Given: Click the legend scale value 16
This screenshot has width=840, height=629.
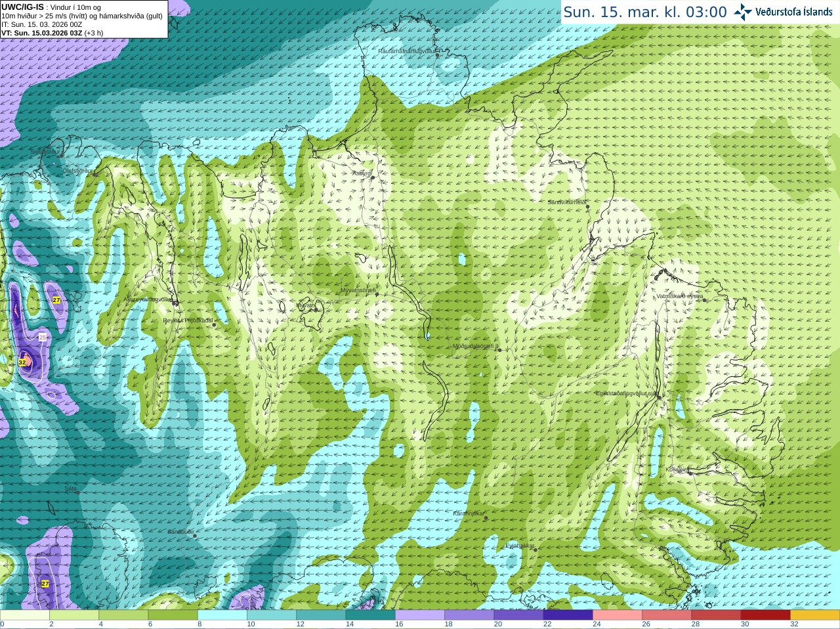Looking at the screenshot, I should [399, 624].
